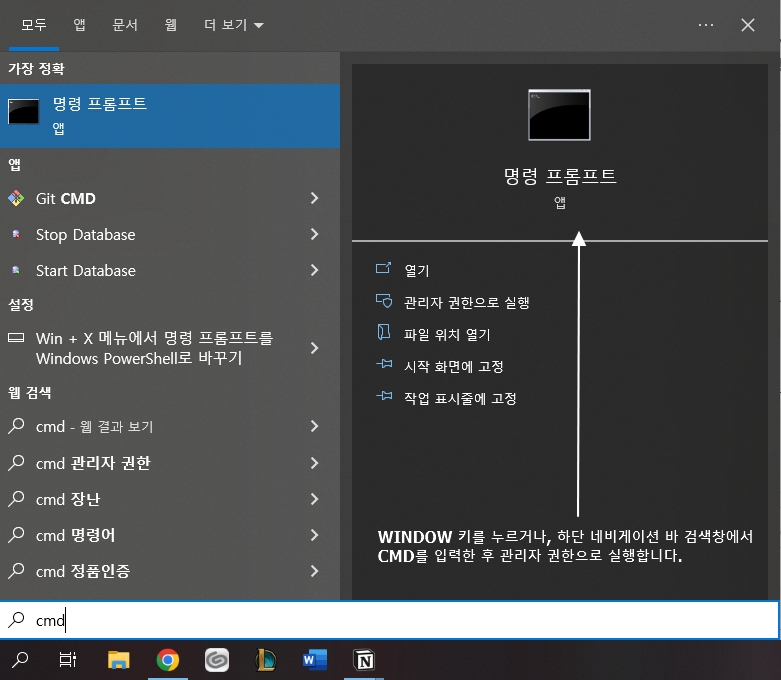The height and width of the screenshot is (680, 781).
Task: Open the three-dot options menu
Action: pyautogui.click(x=706, y=24)
